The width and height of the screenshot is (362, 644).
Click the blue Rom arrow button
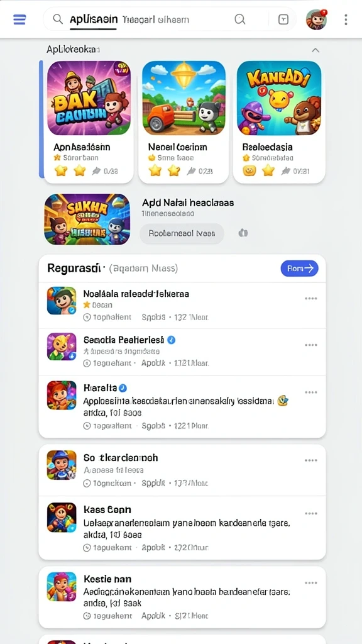[300, 268]
